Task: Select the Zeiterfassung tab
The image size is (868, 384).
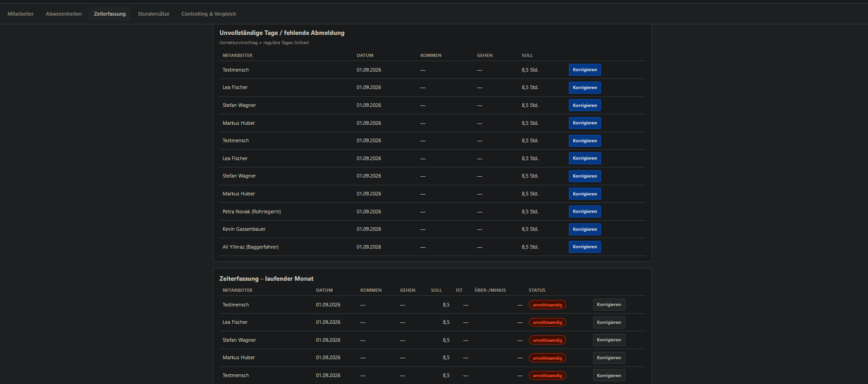Action: click(110, 14)
